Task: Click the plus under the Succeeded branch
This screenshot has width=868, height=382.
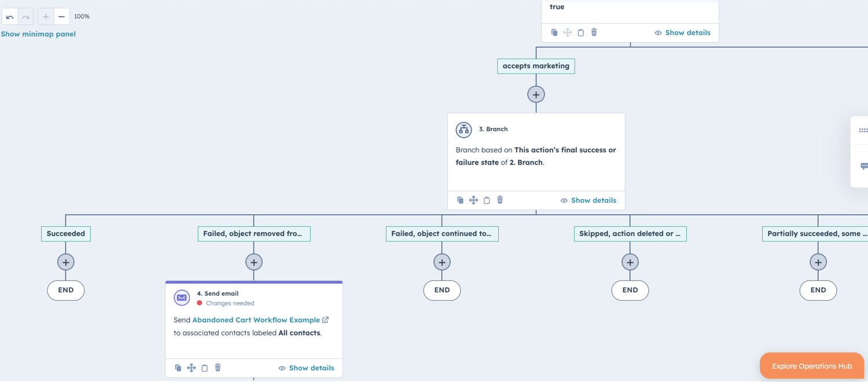Action: [x=65, y=262]
